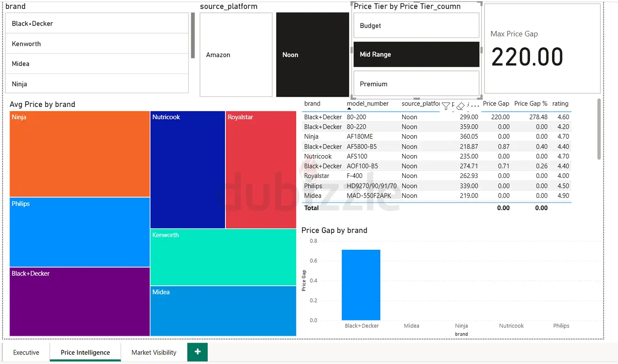Sort by the Price Gap % column header
Viewport: 618px width, 364px height.
click(531, 104)
